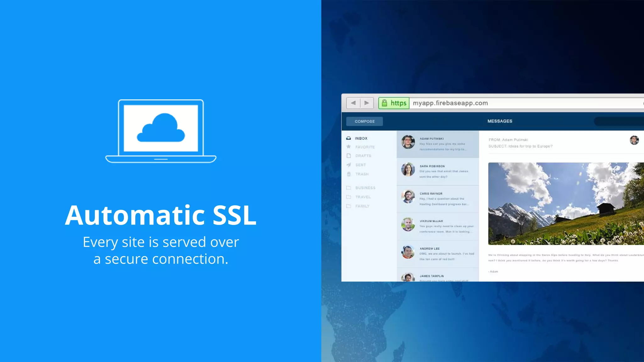Click the trash can icon
This screenshot has width=644, height=362.
click(x=348, y=174)
